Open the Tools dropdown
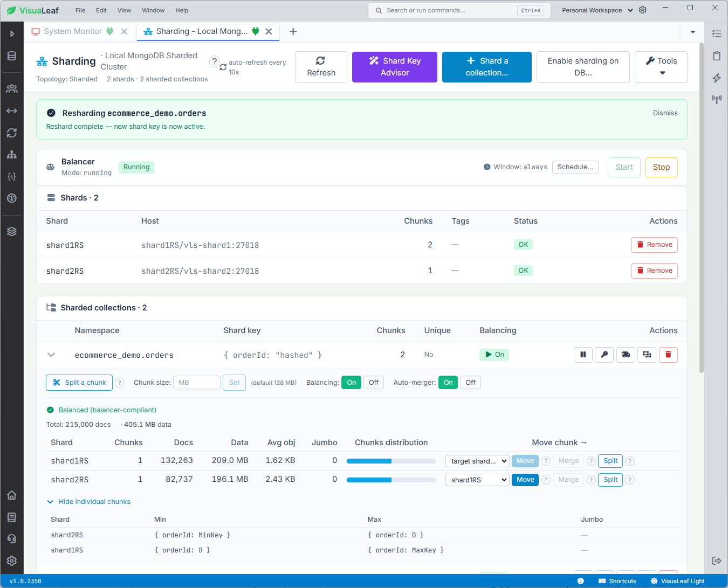Image resolution: width=728 pixels, height=588 pixels. click(661, 67)
